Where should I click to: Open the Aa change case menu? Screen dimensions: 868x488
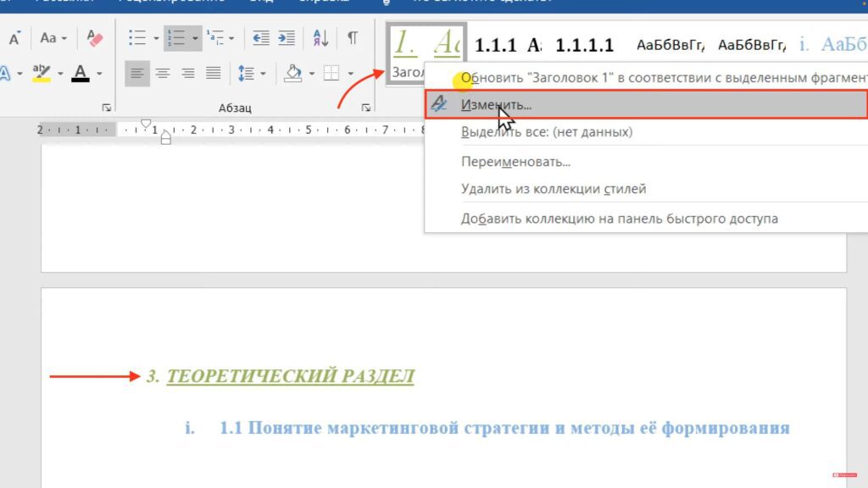pyautogui.click(x=53, y=38)
